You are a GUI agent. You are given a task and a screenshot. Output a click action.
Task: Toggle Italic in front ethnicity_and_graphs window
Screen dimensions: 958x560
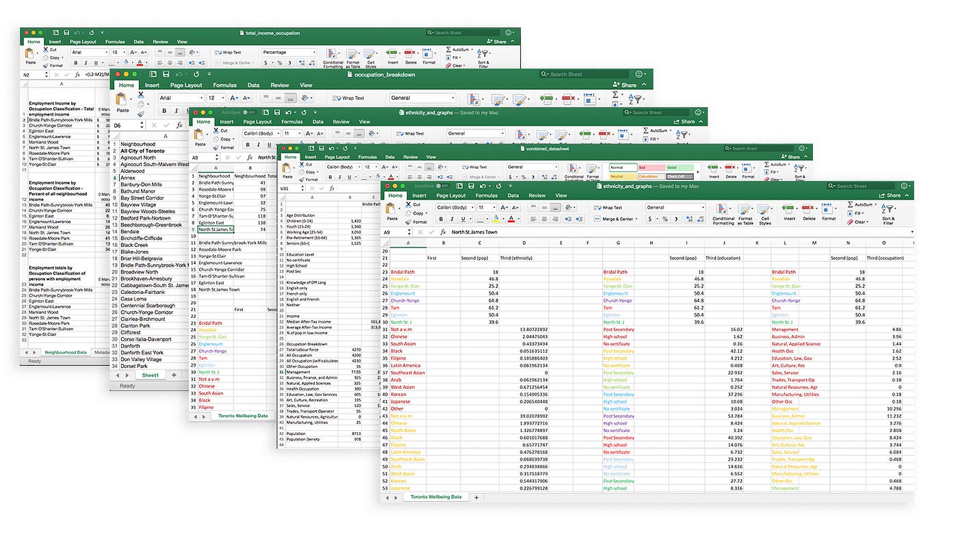[452, 219]
